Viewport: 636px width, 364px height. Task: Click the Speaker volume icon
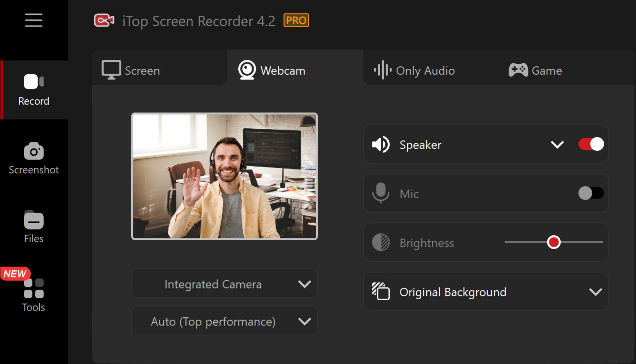click(381, 145)
